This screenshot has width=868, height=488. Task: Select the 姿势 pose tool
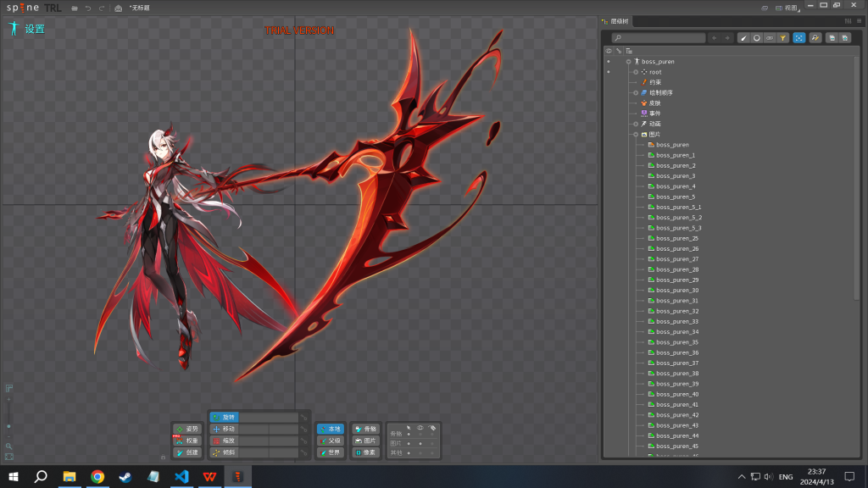click(187, 429)
